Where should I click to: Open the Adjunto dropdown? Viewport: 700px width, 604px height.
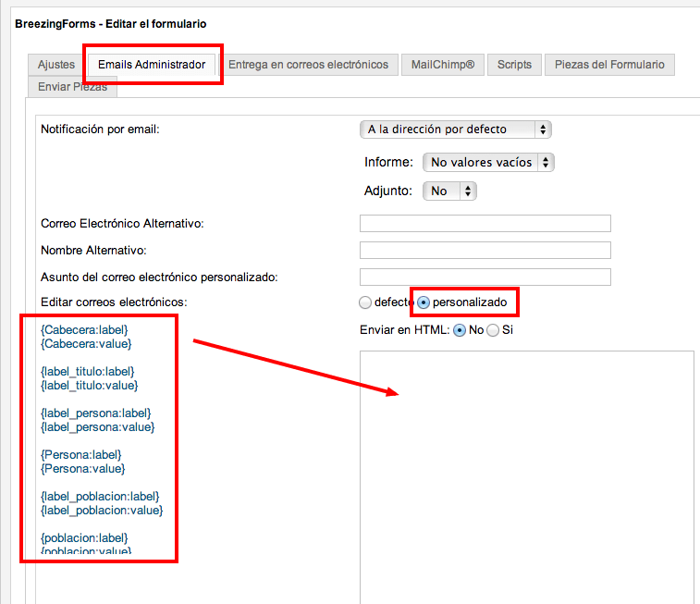(449, 191)
